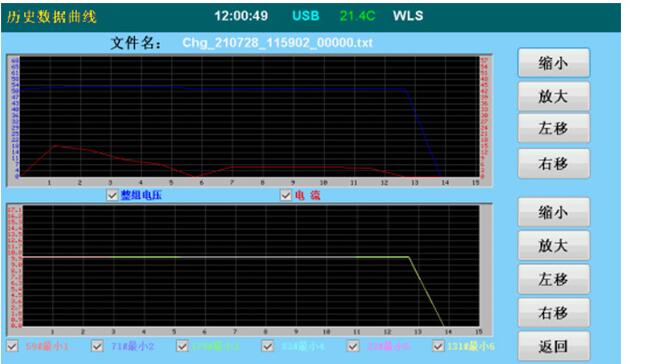This screenshot has width=656, height=364.
Task: Toggle the 电流 current curve checkbox
Action: (x=286, y=195)
